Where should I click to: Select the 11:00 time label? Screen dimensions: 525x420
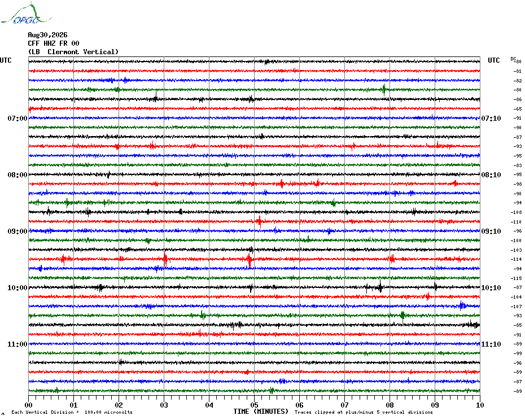17,344
